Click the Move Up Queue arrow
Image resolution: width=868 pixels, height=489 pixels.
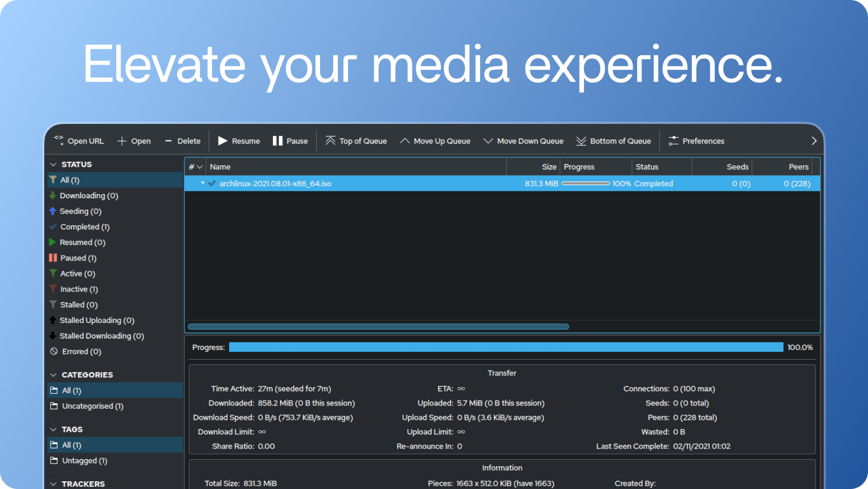pyautogui.click(x=405, y=141)
